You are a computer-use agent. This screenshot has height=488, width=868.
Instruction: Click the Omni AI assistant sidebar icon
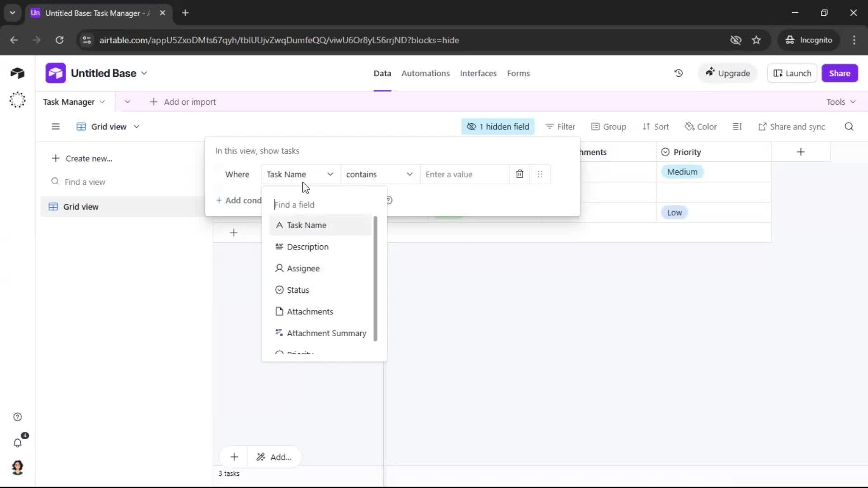point(17,100)
